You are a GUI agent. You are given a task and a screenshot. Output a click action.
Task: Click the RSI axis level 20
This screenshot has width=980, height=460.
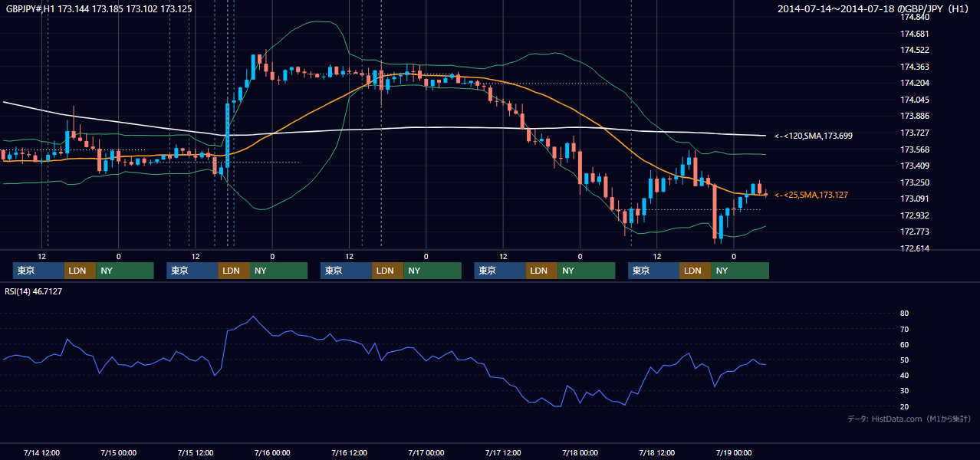pos(905,407)
